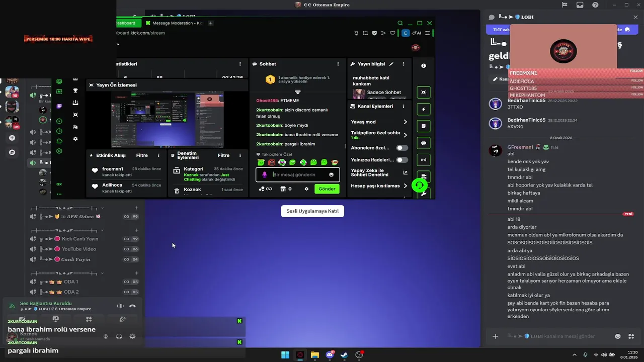Disconnect from the Discord voice call
This screenshot has height=362, width=644.
(132, 306)
